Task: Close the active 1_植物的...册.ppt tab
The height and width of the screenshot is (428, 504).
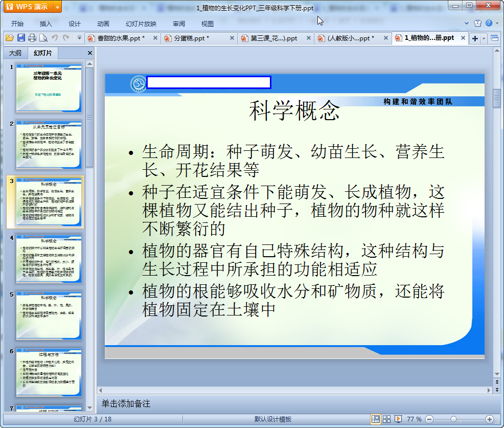Action: coord(463,38)
